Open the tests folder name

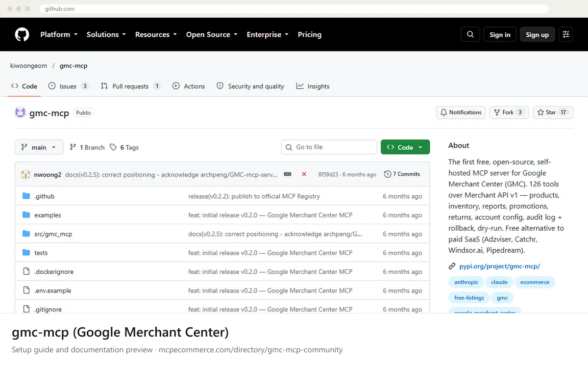tap(41, 253)
